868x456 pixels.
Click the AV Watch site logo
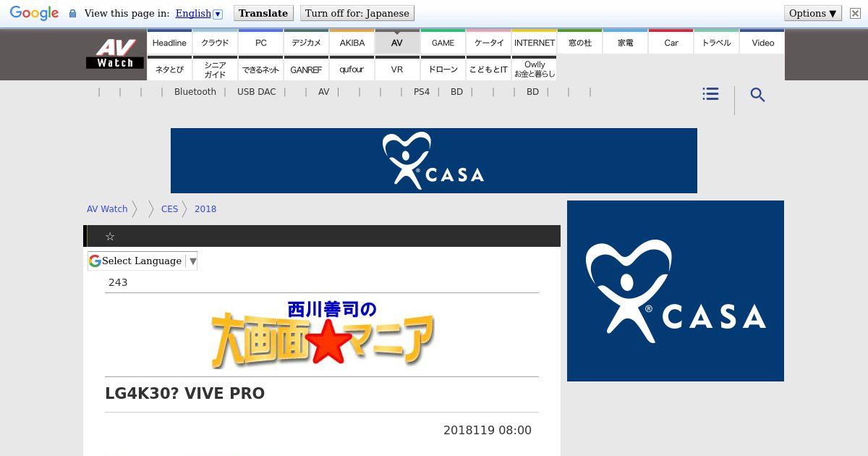(115, 54)
